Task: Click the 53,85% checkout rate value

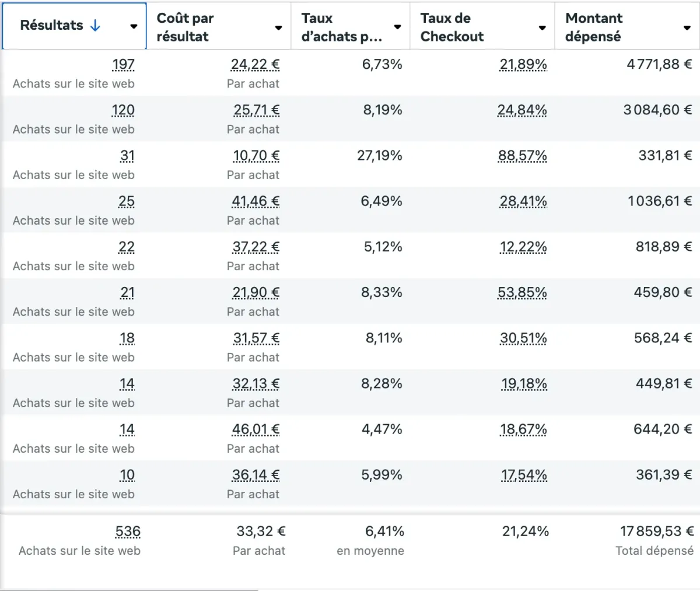Action: coord(523,292)
